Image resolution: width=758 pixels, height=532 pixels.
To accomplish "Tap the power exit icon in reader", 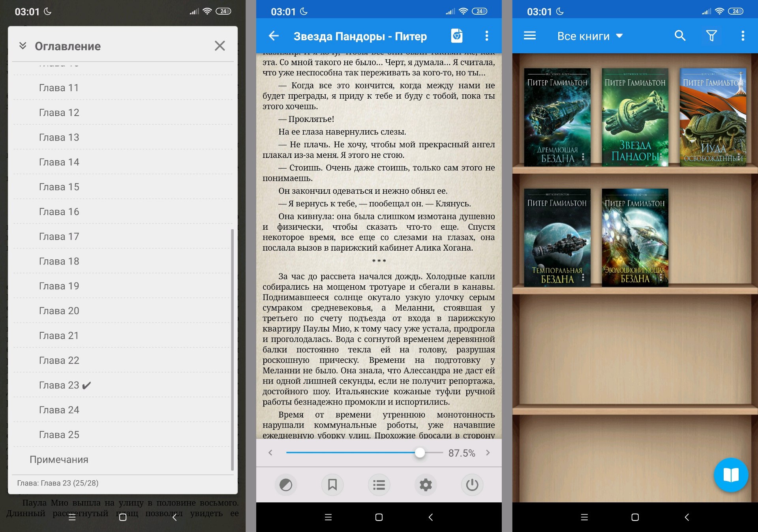I will click(x=472, y=485).
